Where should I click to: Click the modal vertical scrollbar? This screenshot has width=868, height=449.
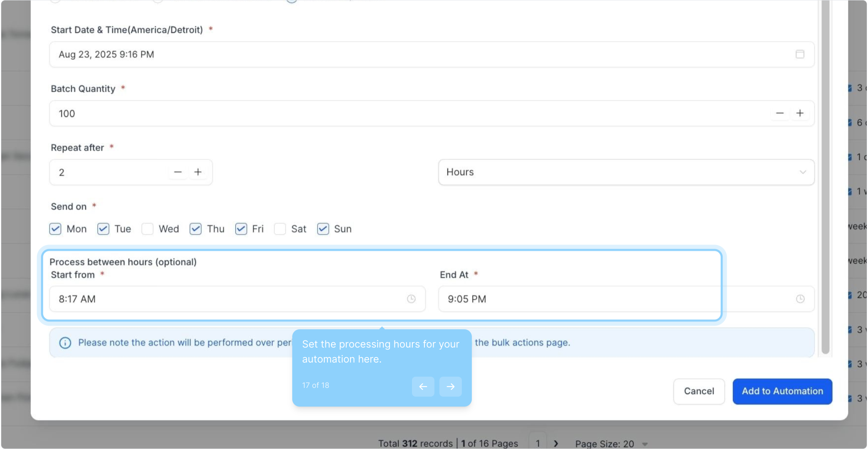click(x=825, y=179)
